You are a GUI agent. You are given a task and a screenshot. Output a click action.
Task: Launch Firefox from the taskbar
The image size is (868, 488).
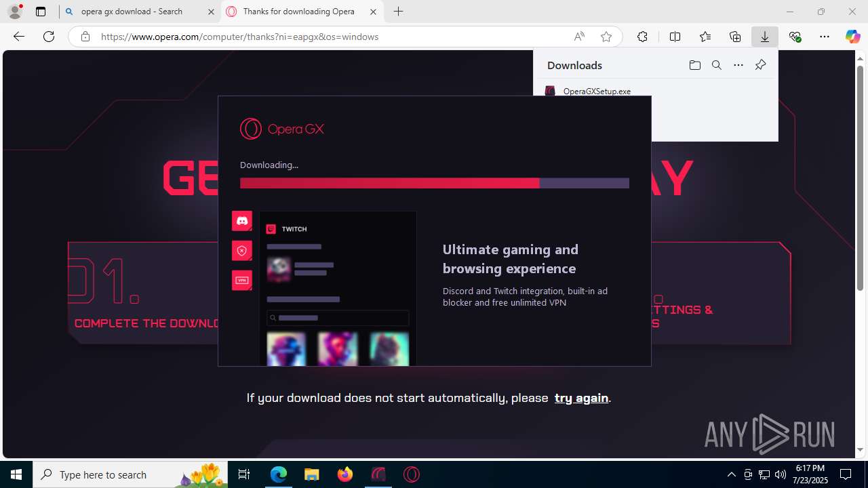coord(345,474)
